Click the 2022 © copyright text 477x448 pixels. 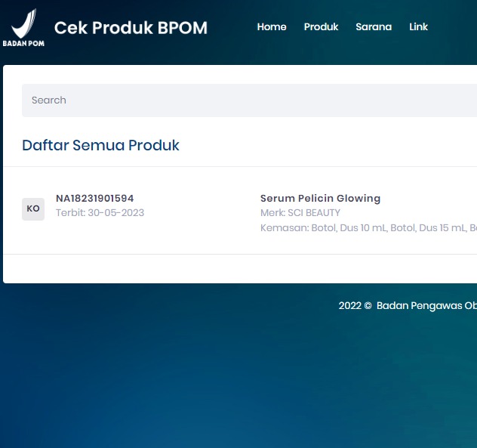coord(355,306)
